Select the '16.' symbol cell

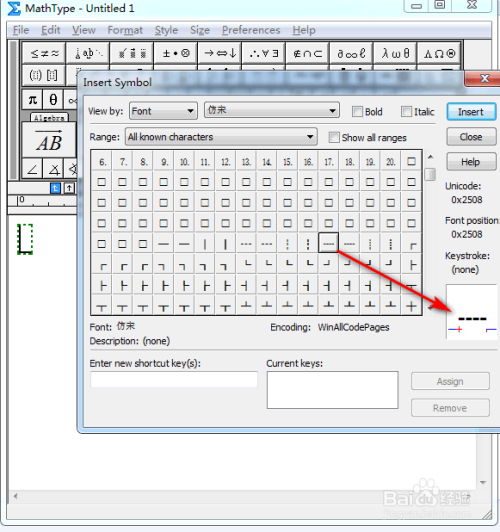[308, 162]
